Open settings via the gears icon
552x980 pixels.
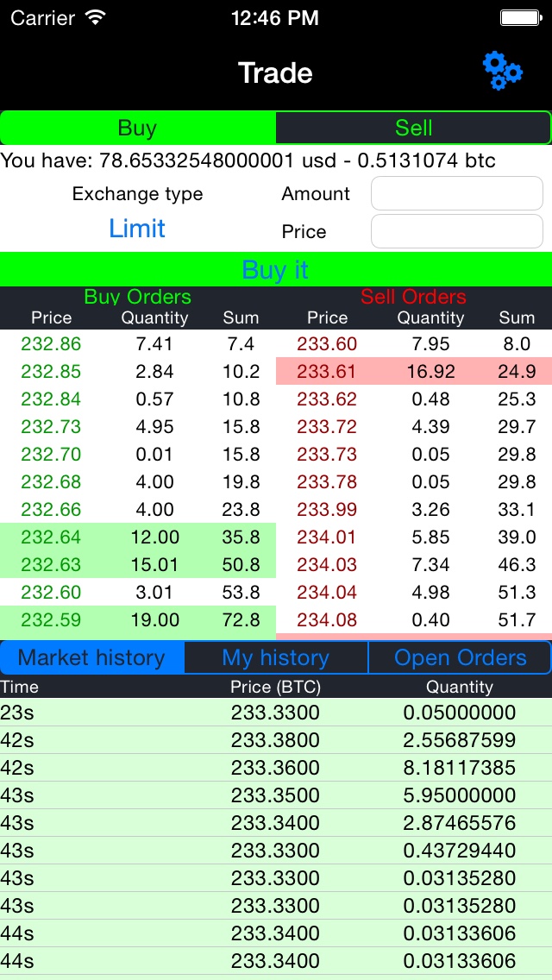click(502, 71)
